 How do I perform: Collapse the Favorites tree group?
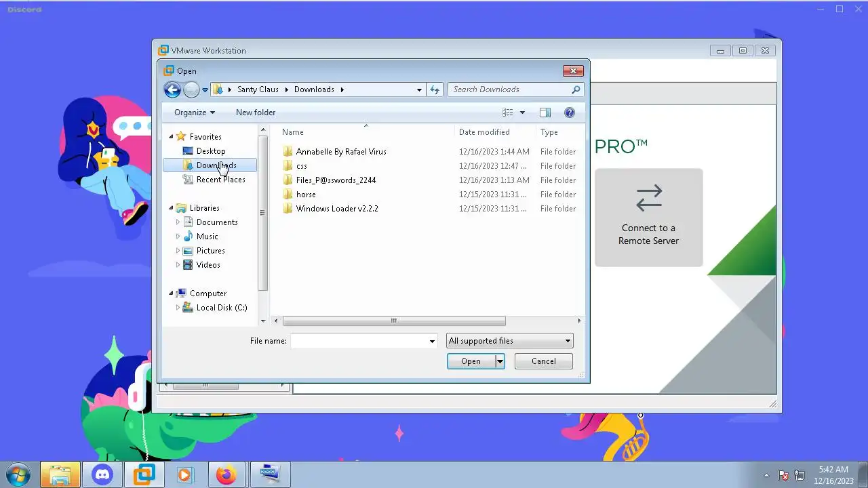tap(171, 137)
